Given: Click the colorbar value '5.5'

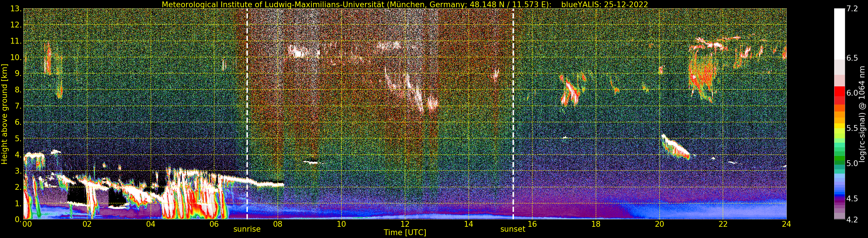Looking at the screenshot, I should (x=852, y=128).
